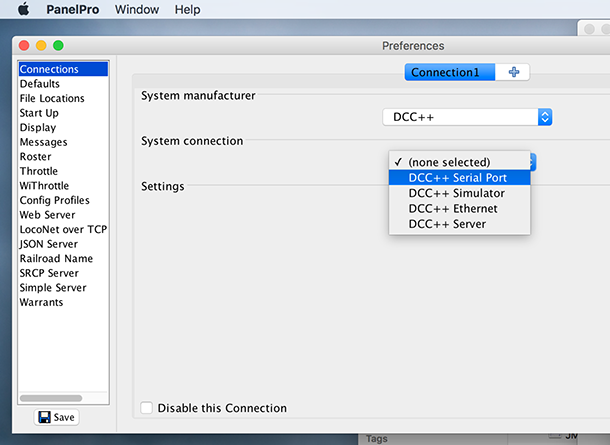This screenshot has height=445, width=610.
Task: Minimize the Preferences window
Action: (x=41, y=46)
